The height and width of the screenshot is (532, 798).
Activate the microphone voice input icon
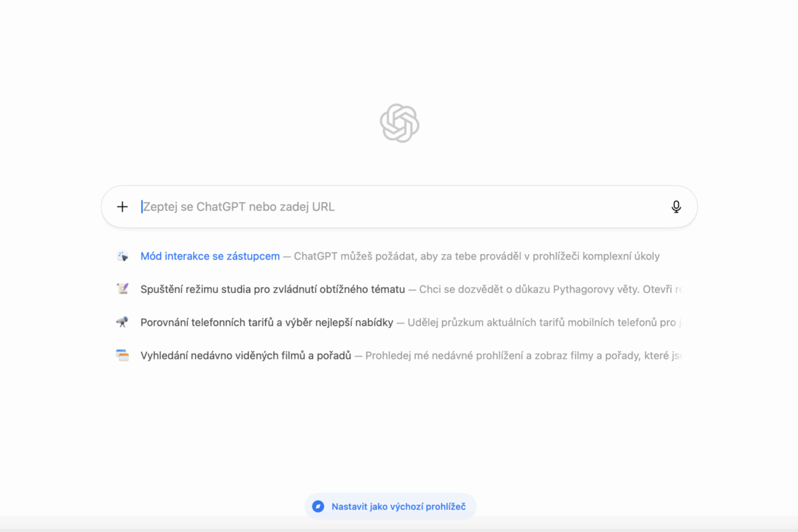coord(676,207)
